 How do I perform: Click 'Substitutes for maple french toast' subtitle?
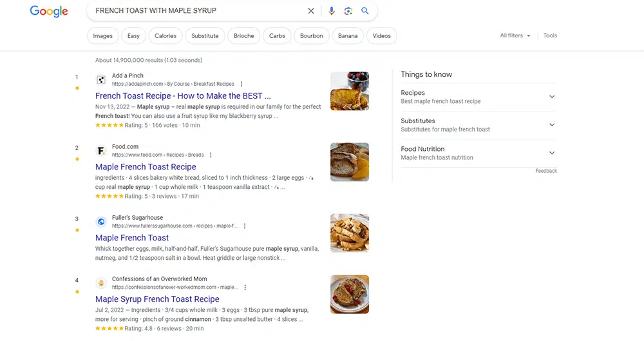coord(445,129)
